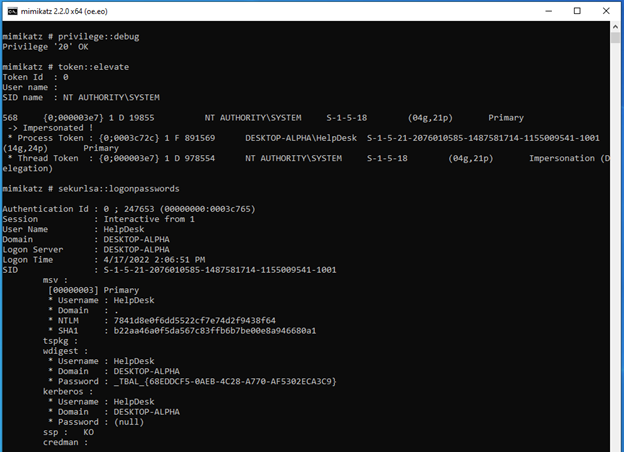
Task: Click the SID value ending in -1001 under Logon Time
Action: (x=220, y=270)
